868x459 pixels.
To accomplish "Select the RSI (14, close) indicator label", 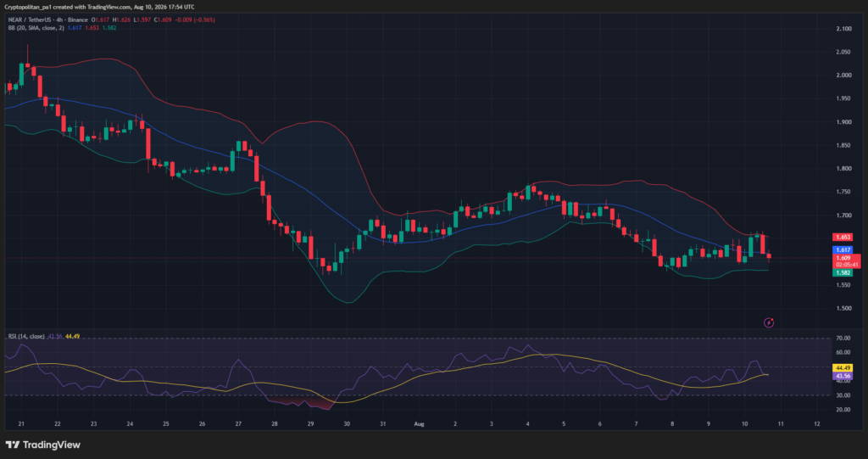I will pyautogui.click(x=26, y=337).
